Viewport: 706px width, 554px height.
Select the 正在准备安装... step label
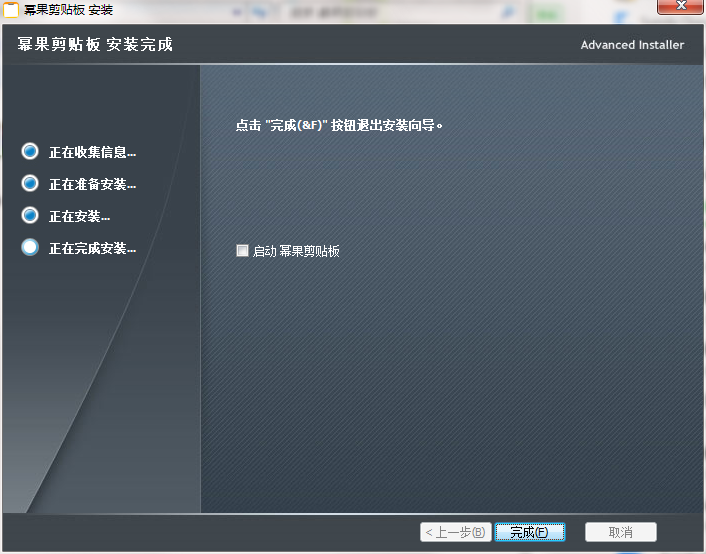click(x=92, y=184)
